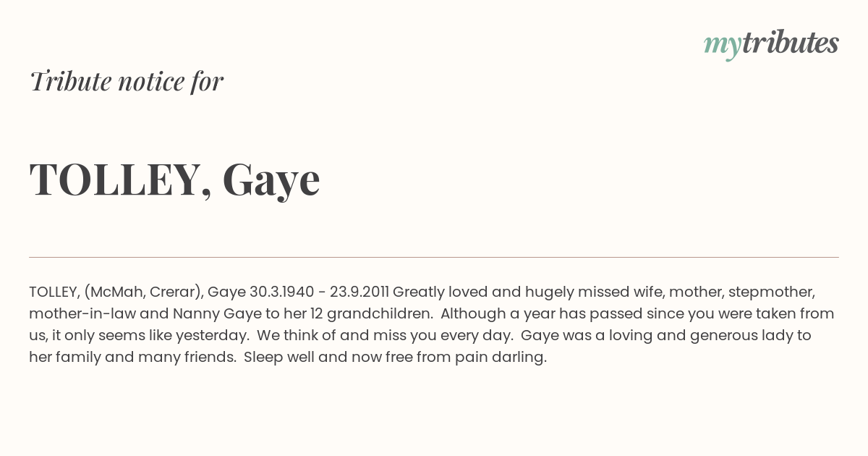Click the first name 'Gaye' in large heading
The image size is (868, 456).
[271, 181]
